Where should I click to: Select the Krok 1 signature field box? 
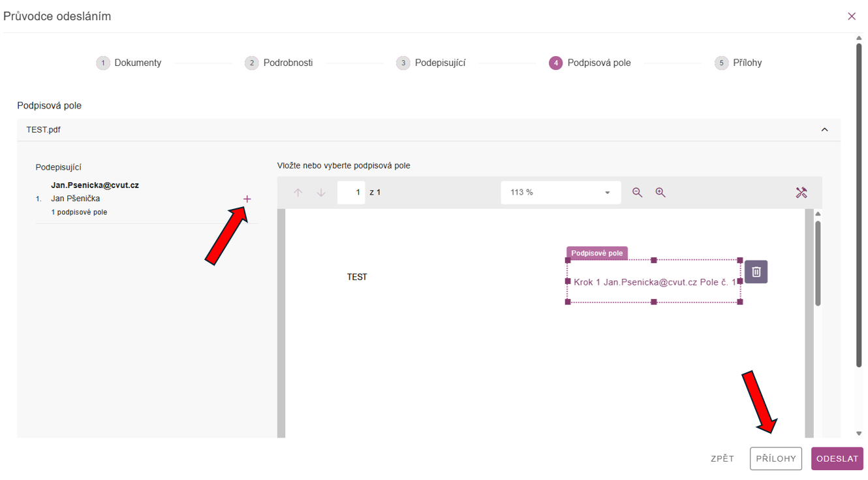pyautogui.click(x=654, y=282)
